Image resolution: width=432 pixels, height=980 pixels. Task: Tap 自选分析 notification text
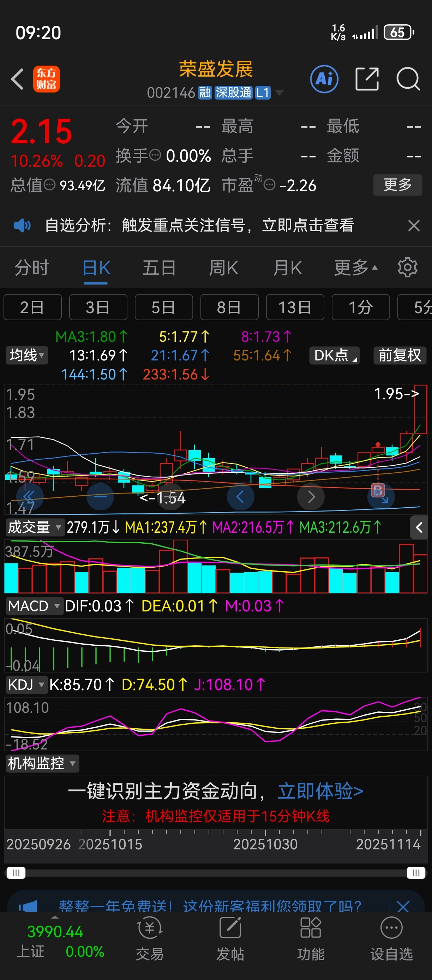point(200,225)
